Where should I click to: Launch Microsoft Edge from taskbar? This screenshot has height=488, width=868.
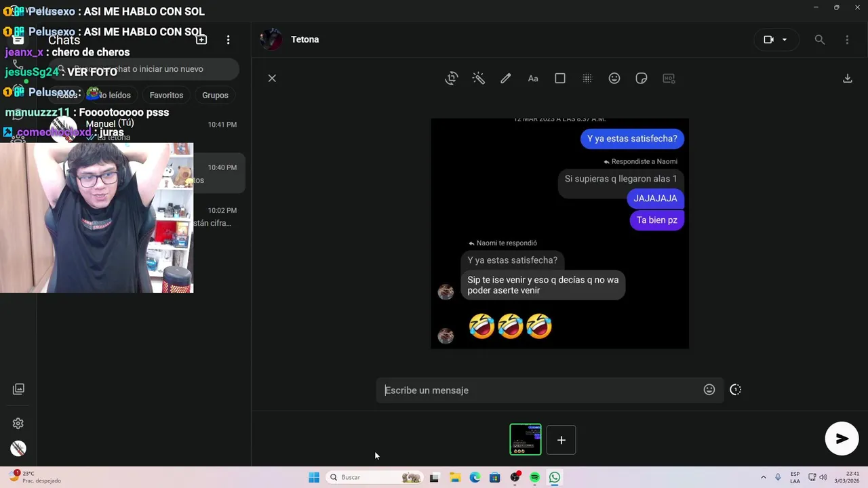tap(475, 477)
